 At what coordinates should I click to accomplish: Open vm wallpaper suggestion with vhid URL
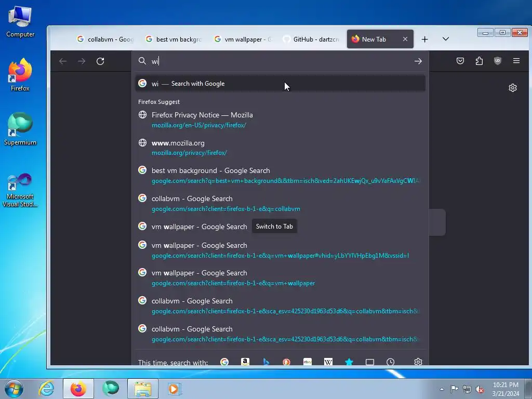coord(280,250)
